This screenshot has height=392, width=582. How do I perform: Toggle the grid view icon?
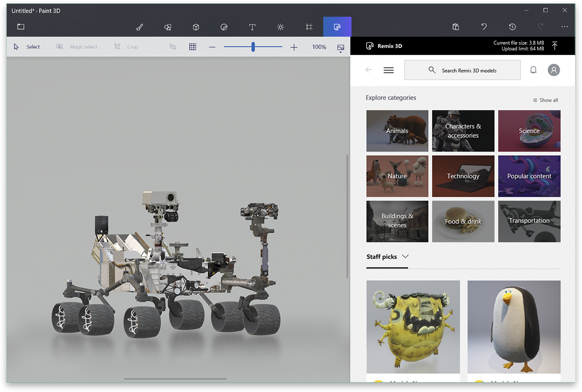[193, 47]
